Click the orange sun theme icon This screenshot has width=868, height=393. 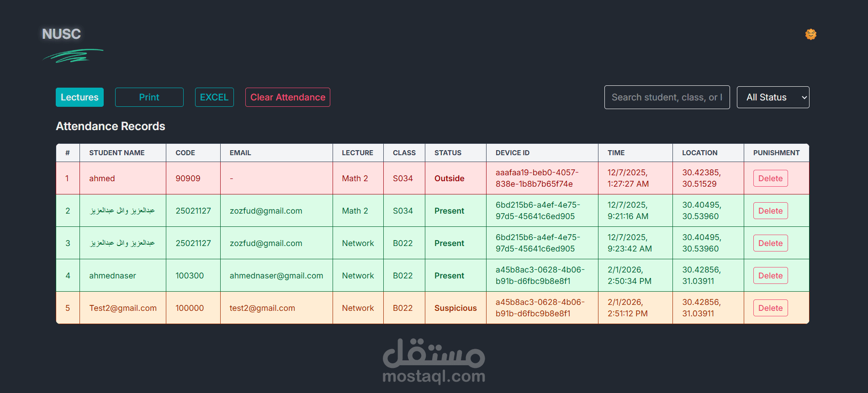pyautogui.click(x=811, y=34)
